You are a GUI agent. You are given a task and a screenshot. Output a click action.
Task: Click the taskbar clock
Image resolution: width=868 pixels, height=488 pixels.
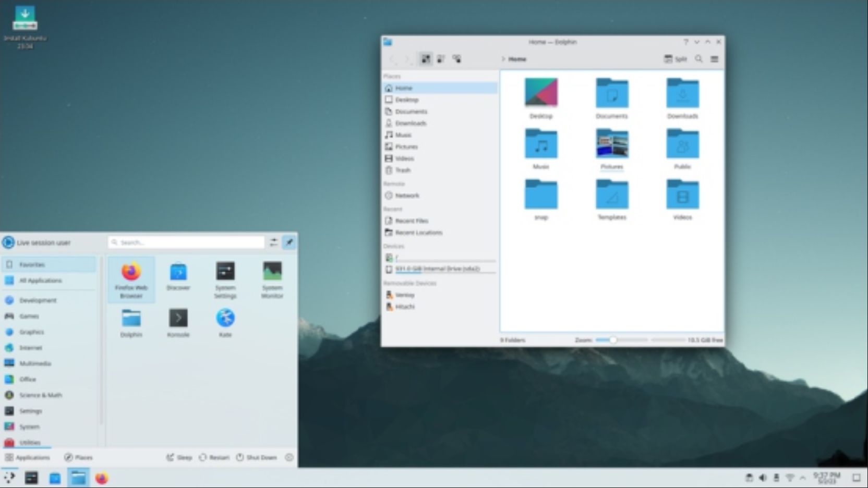tap(827, 478)
